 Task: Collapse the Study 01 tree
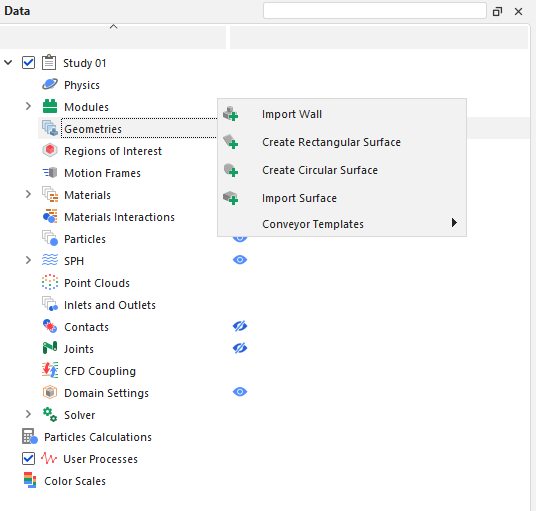tap(8, 63)
